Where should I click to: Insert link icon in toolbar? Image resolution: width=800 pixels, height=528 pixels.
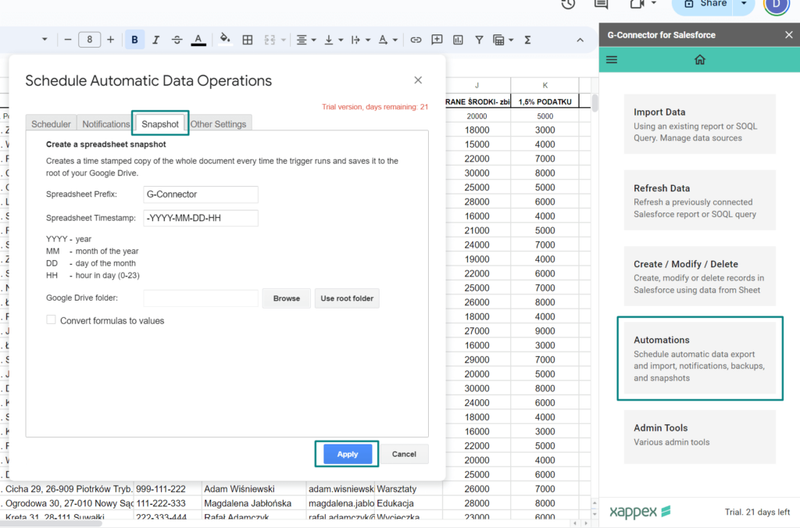pyautogui.click(x=416, y=40)
